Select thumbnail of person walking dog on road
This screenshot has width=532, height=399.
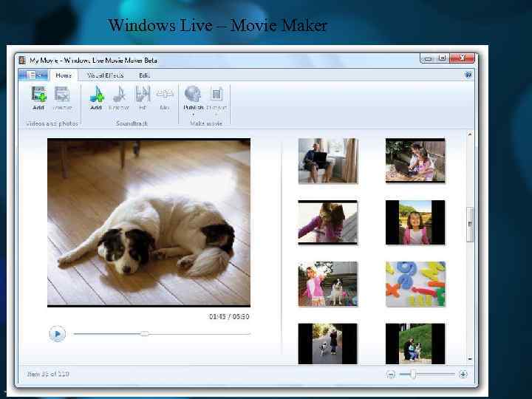coord(328,344)
